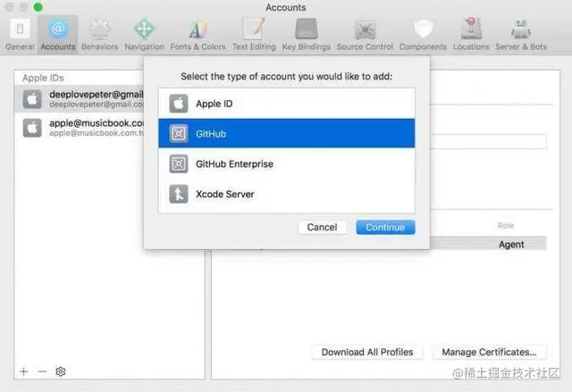
Task: Open Locations preferences
Action: (x=471, y=36)
